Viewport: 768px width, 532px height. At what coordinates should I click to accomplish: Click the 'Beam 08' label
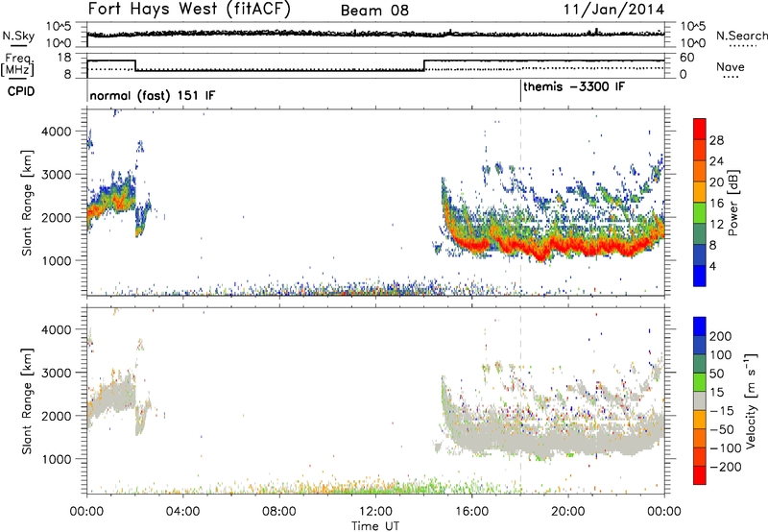tap(374, 11)
